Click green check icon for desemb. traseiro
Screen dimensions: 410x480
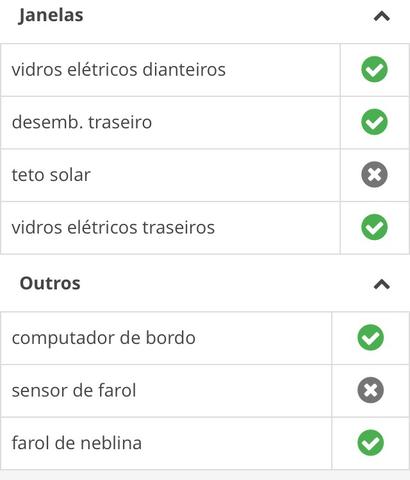pyautogui.click(x=374, y=122)
